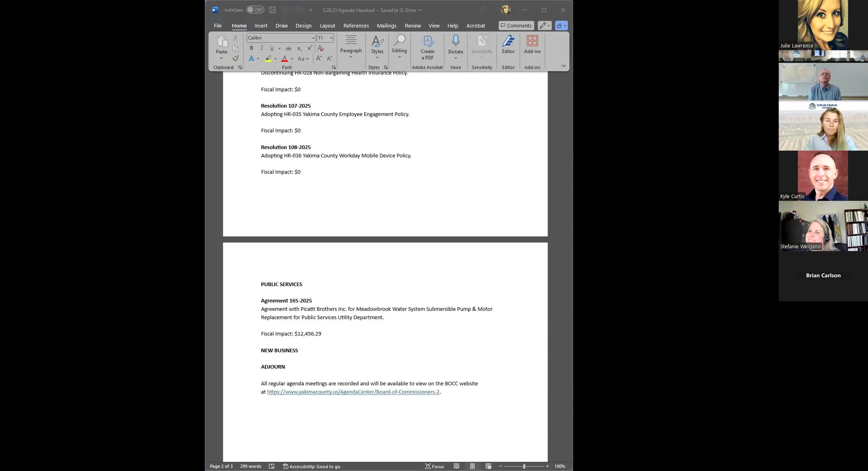The height and width of the screenshot is (471, 868).
Task: Open the yakimacounty.us AgendaCenter hyperlink
Action: coord(353,392)
